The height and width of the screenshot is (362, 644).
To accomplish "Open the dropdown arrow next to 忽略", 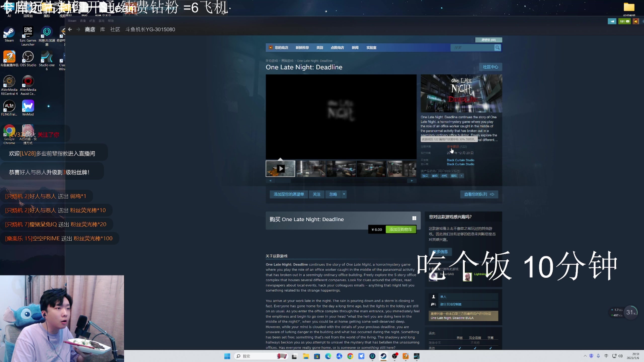I will pyautogui.click(x=344, y=194).
